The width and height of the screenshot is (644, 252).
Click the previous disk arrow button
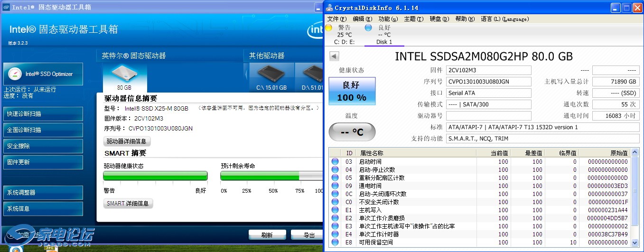click(x=334, y=56)
